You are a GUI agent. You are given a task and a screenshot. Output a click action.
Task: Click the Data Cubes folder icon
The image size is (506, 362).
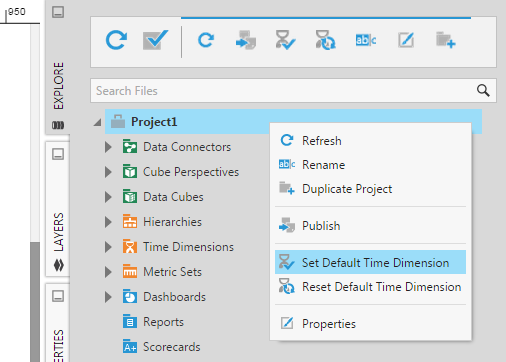coord(130,196)
